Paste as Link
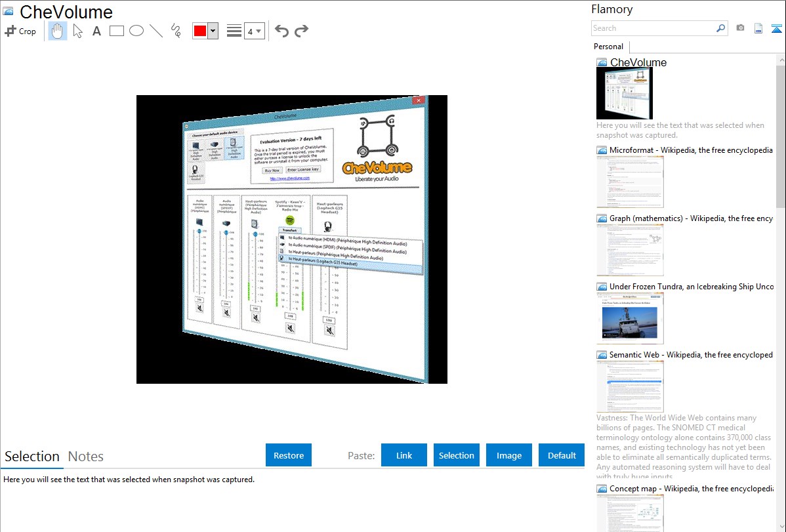786x532 pixels. click(404, 455)
